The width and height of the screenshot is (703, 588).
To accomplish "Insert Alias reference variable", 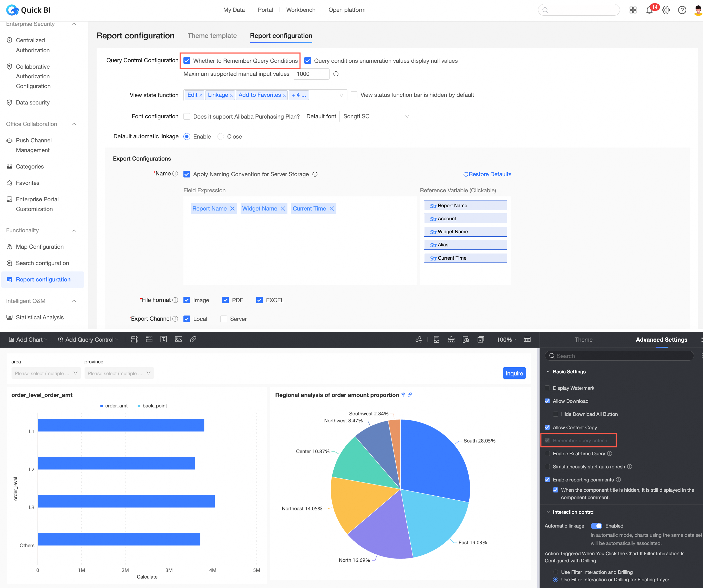I will coord(465,245).
